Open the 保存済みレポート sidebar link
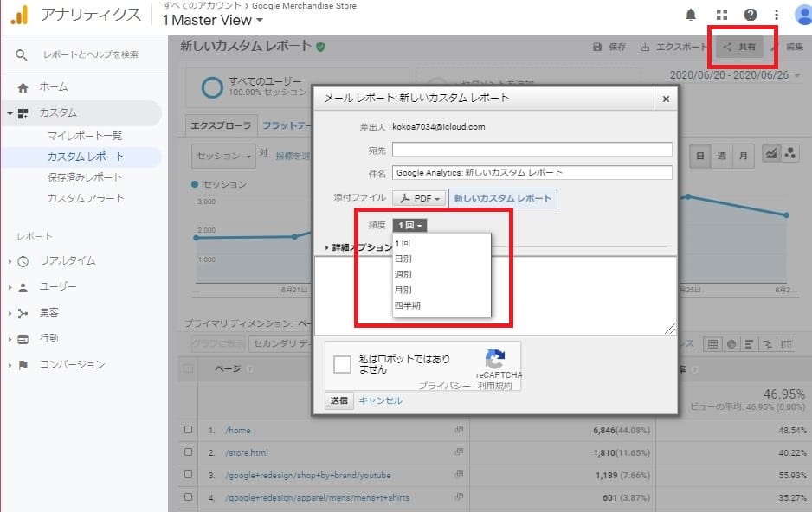This screenshot has height=512, width=812. pos(85,177)
